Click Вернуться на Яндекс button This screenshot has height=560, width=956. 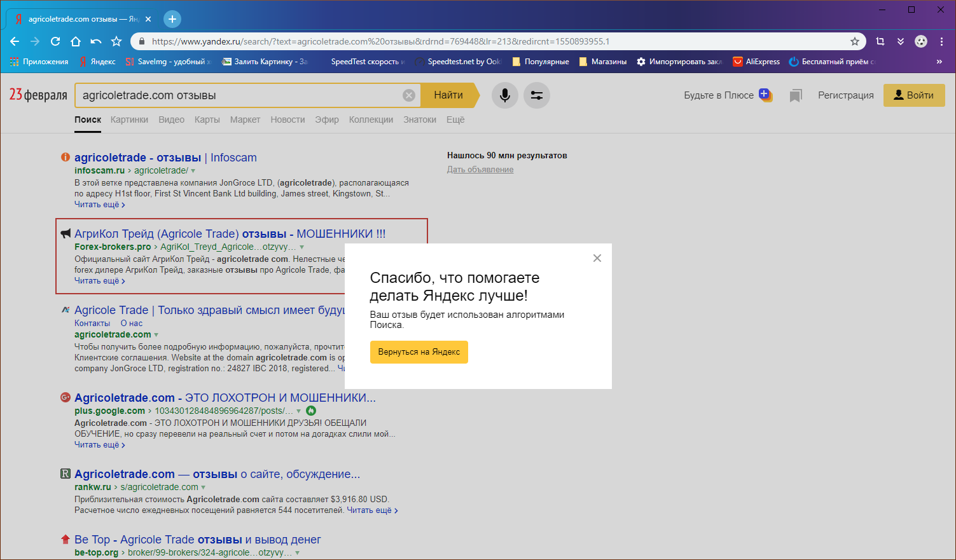(419, 352)
